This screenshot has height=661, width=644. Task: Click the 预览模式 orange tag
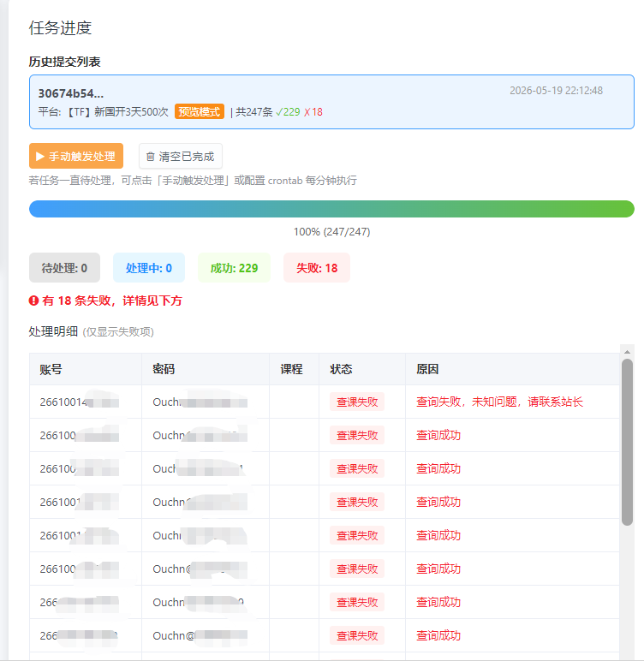(200, 111)
